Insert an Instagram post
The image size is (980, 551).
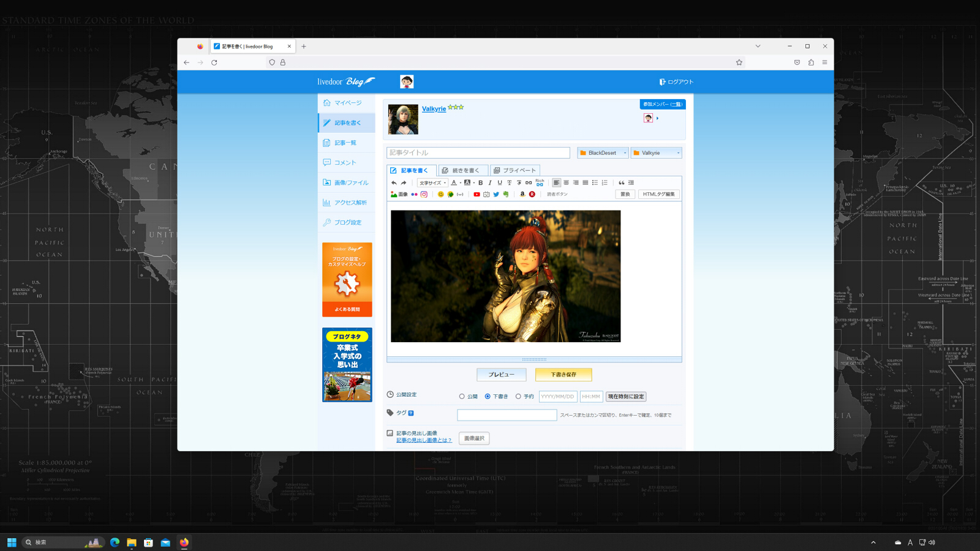(x=424, y=194)
